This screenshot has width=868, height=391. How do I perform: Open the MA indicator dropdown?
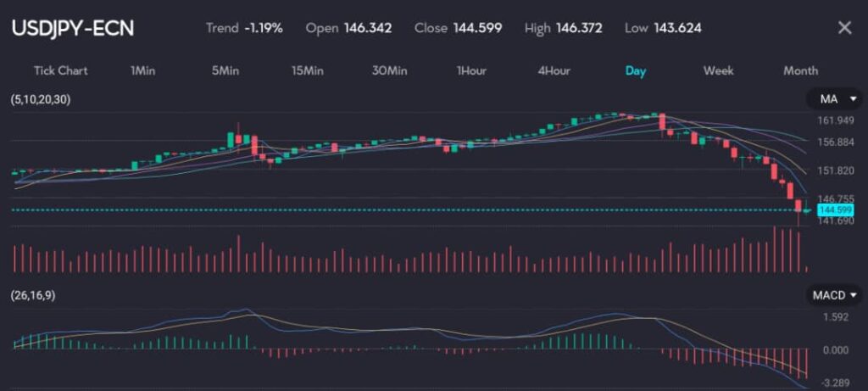click(x=834, y=100)
